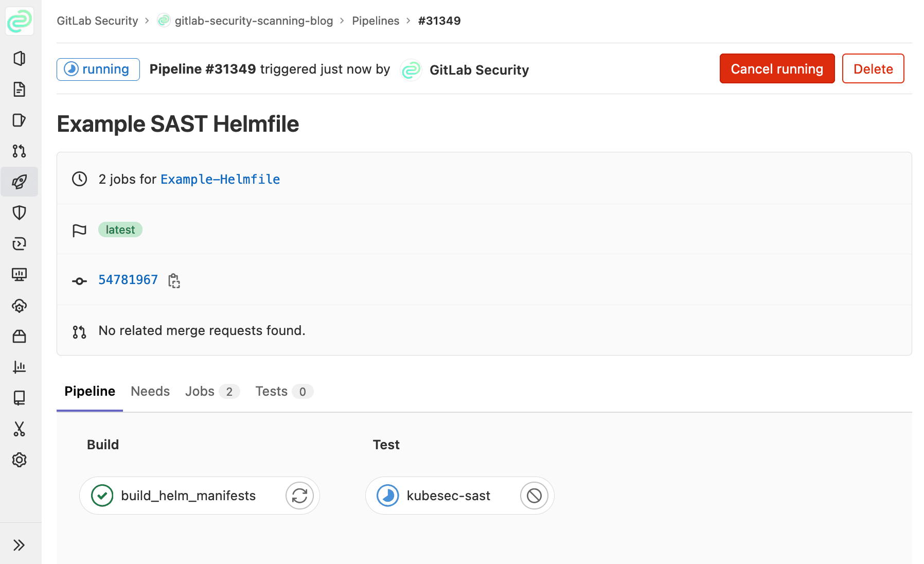Image resolution: width=924 pixels, height=564 pixels.
Task: Open Settings gear in sidebar
Action: pos(19,460)
